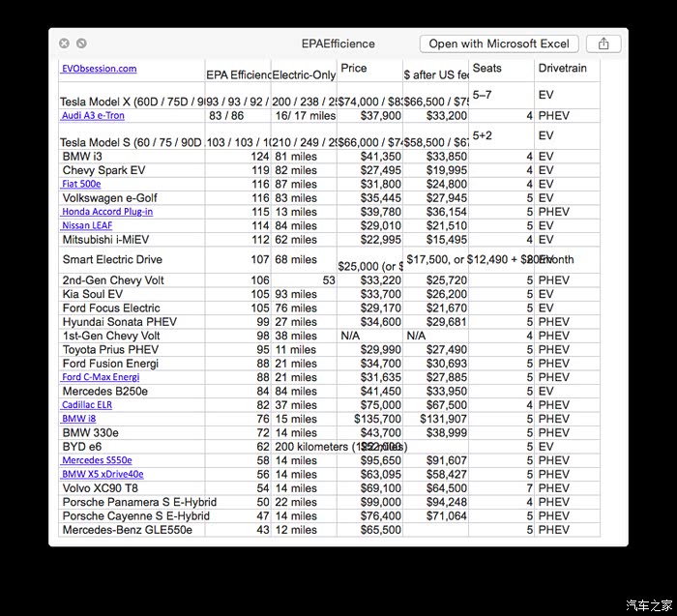Click the Fiat 500e hyperlink

[x=81, y=184]
